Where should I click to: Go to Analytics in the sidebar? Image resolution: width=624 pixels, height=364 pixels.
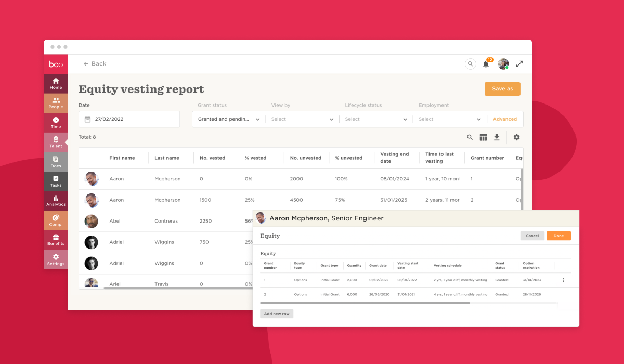click(x=56, y=200)
